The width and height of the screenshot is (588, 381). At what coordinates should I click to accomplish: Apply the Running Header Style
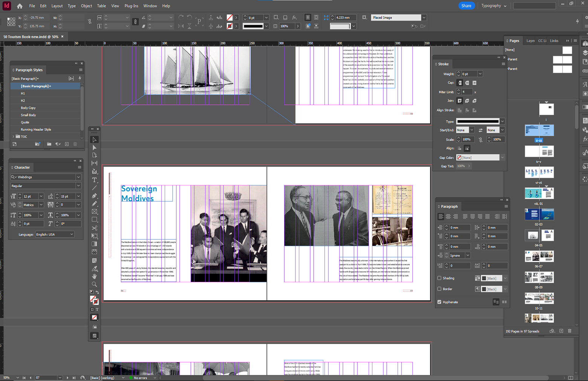pyautogui.click(x=46, y=130)
